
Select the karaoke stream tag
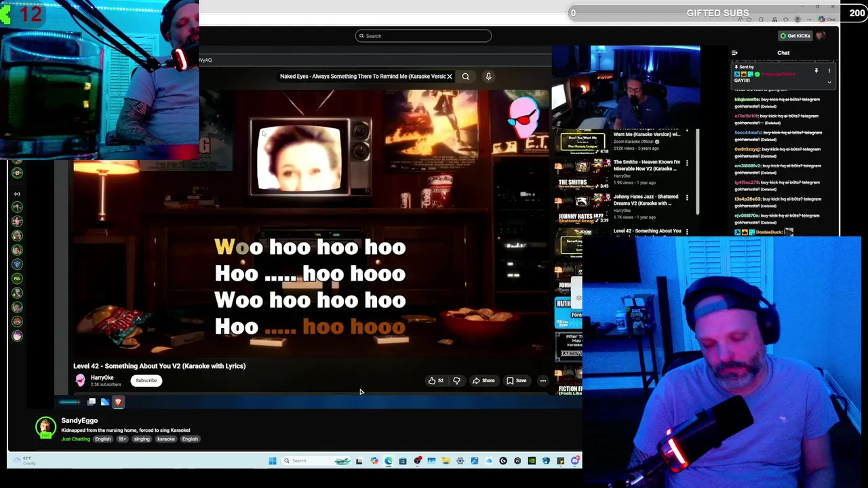pos(166,439)
